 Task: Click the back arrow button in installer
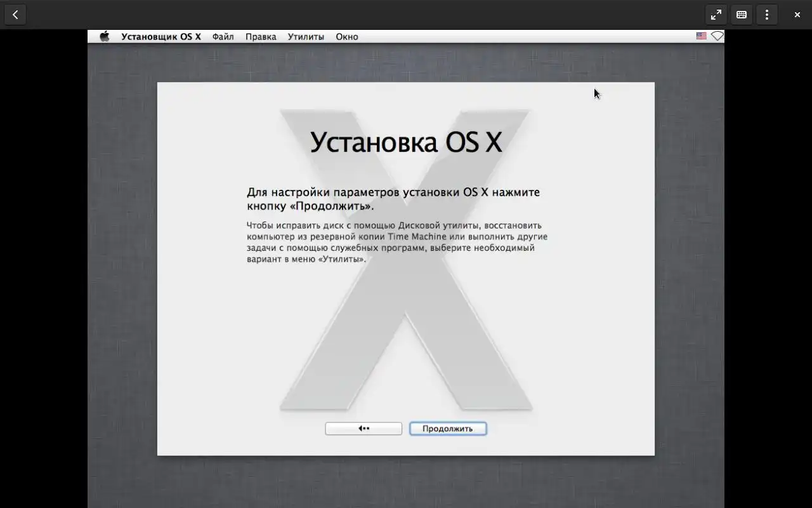click(x=363, y=429)
